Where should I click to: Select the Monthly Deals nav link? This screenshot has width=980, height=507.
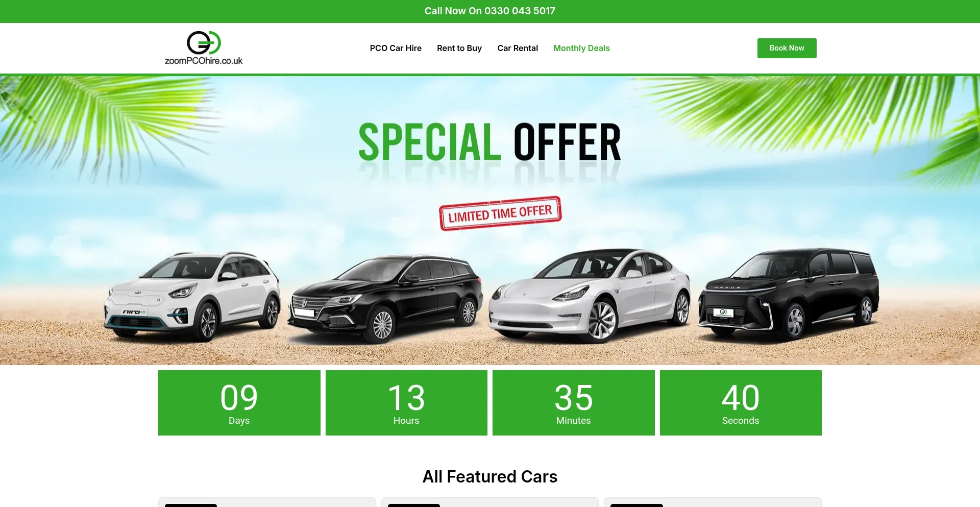pyautogui.click(x=581, y=48)
